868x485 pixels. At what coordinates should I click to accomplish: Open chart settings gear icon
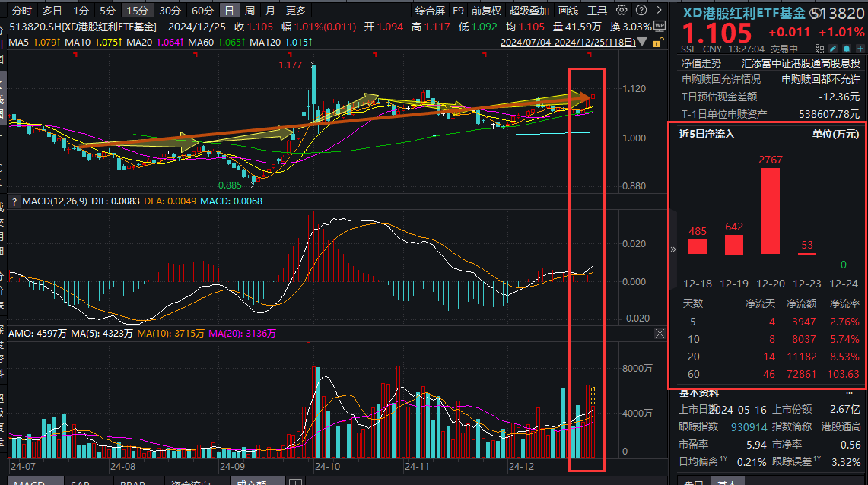pyautogui.click(x=622, y=11)
